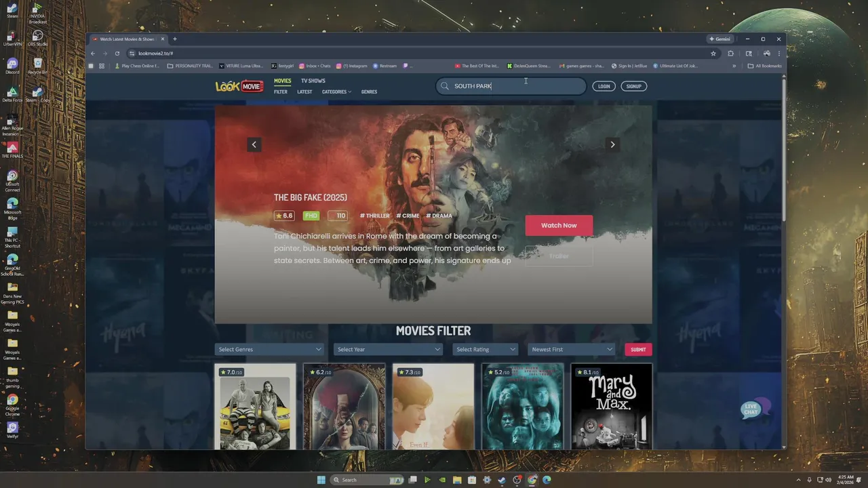This screenshot has width=868, height=488.
Task: Click Steam icon in taskbar
Action: [x=502, y=480]
